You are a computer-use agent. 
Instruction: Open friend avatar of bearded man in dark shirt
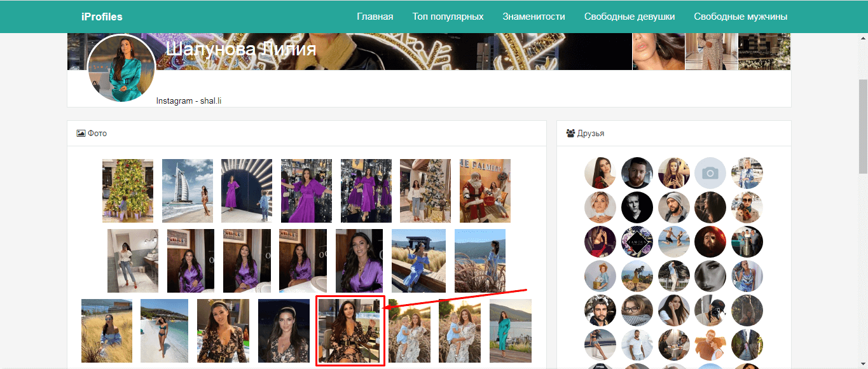637,173
